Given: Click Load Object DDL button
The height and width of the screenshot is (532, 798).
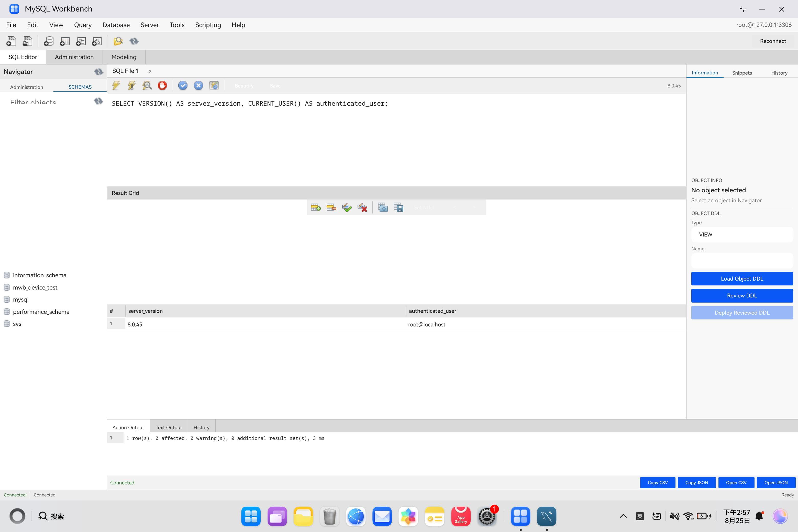Looking at the screenshot, I should coord(742,279).
